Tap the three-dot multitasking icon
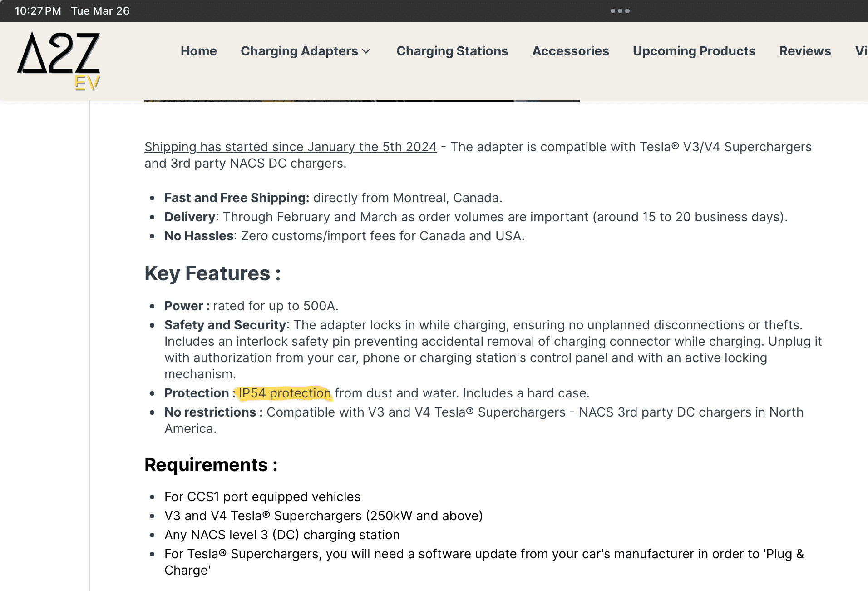The width and height of the screenshot is (868, 591). click(x=620, y=11)
